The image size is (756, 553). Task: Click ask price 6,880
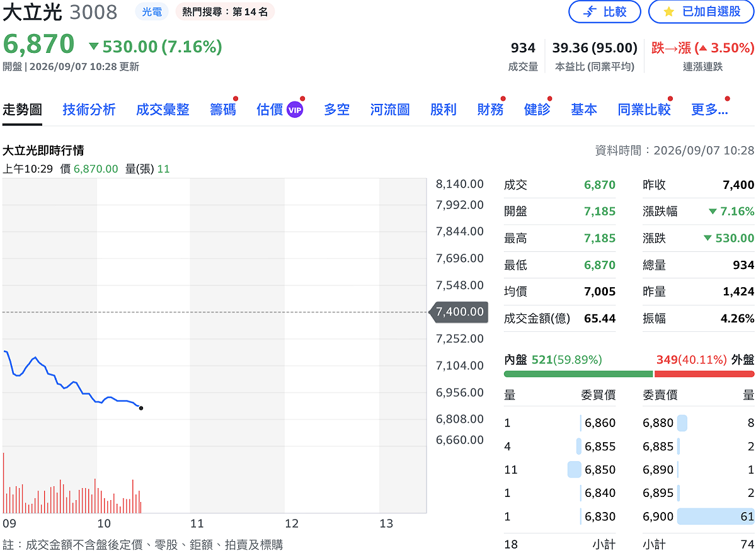pyautogui.click(x=658, y=423)
